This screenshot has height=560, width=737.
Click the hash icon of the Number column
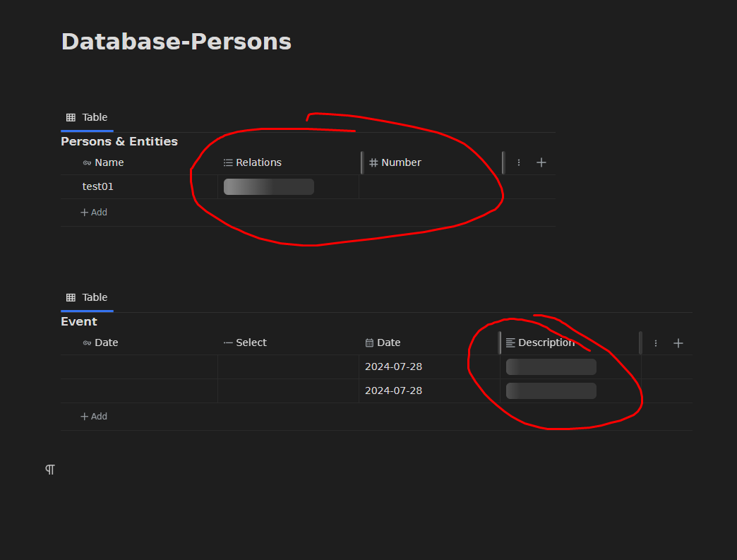(373, 162)
